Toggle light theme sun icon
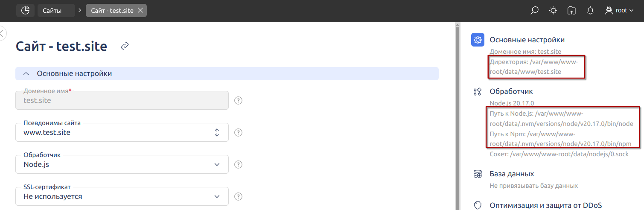This screenshot has width=644, height=210. pos(553,11)
